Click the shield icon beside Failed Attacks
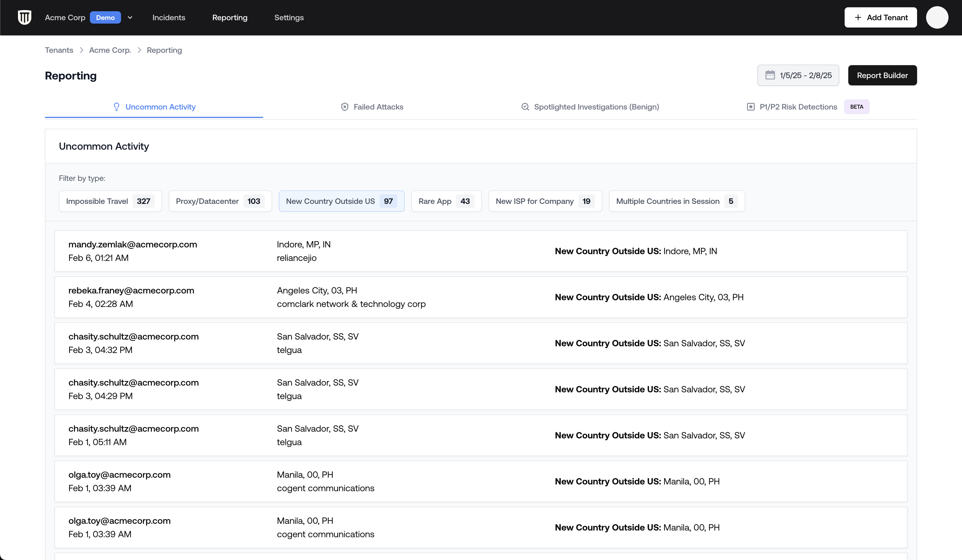 pos(345,107)
